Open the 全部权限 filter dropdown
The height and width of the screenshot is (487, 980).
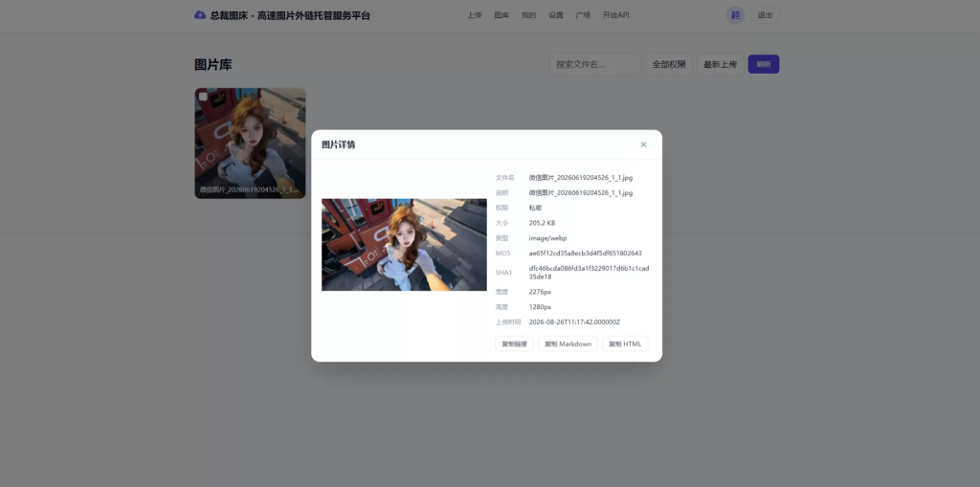[669, 64]
